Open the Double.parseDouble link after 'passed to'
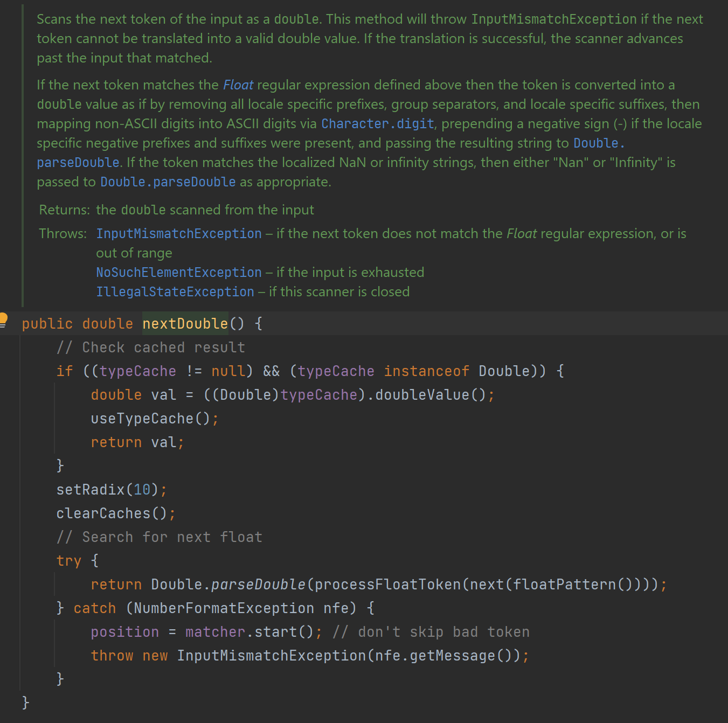 (x=168, y=182)
